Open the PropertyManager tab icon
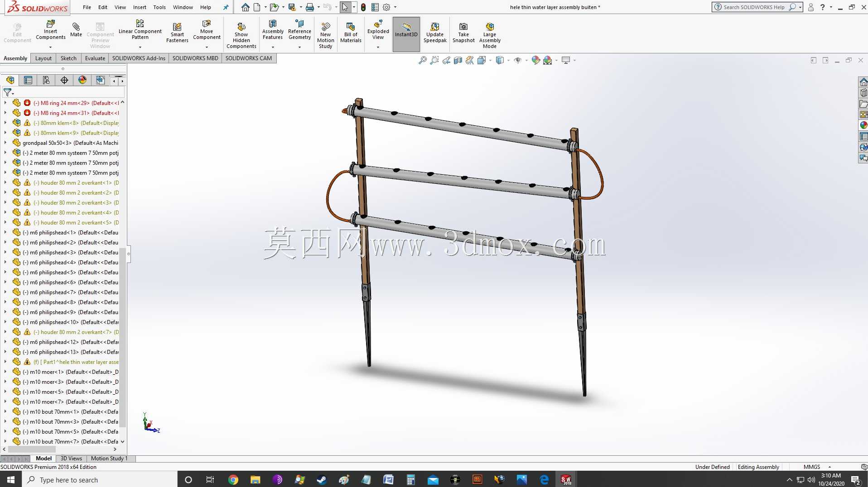Viewport: 868px width, 487px height. point(28,80)
